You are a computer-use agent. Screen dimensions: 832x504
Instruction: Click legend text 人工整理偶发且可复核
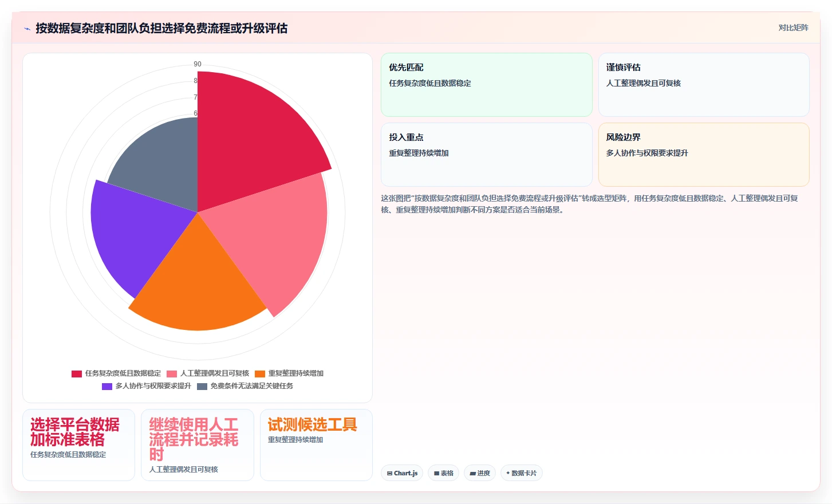pos(215,373)
